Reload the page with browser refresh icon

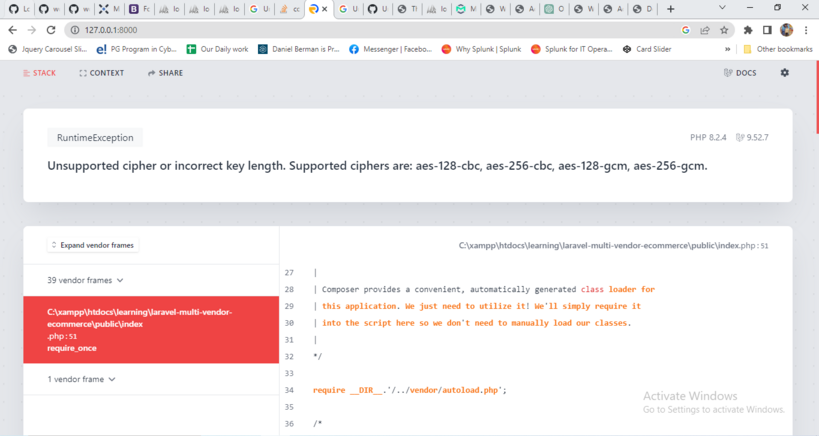(x=52, y=30)
